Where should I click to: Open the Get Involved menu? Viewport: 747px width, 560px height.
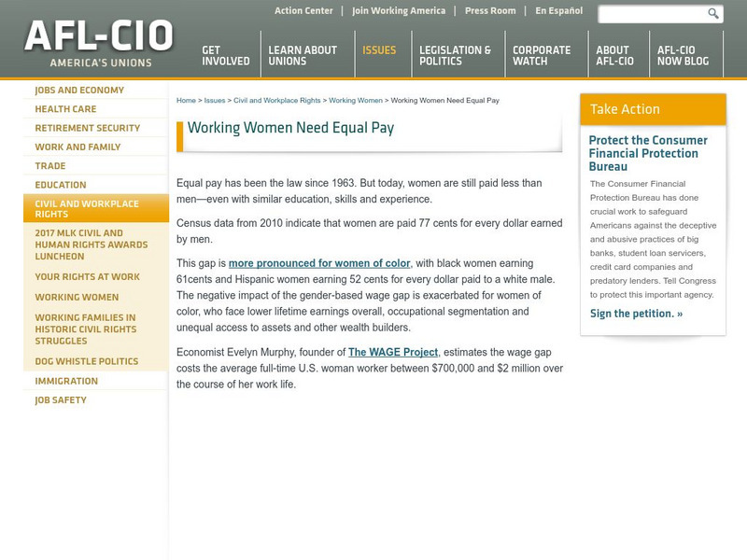(x=226, y=55)
